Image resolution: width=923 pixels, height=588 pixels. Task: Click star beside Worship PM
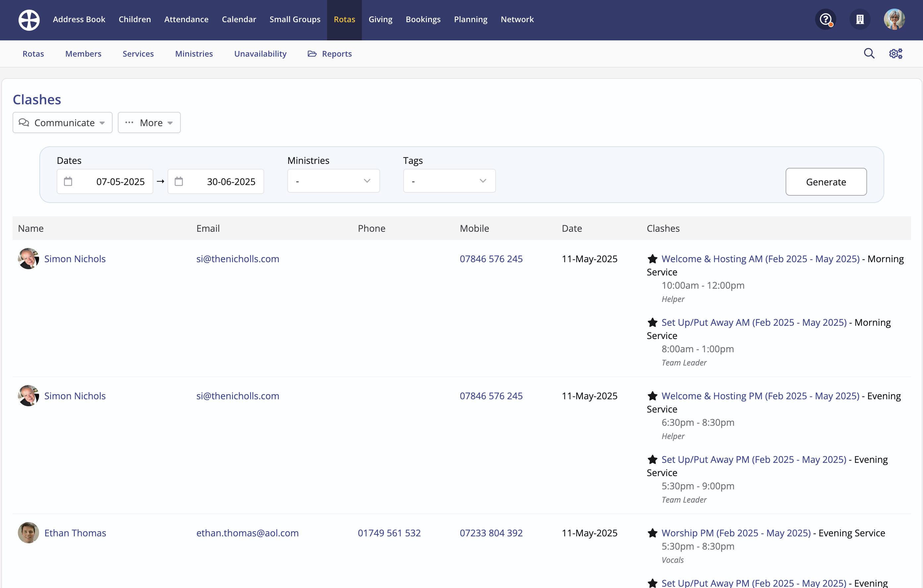653,533
